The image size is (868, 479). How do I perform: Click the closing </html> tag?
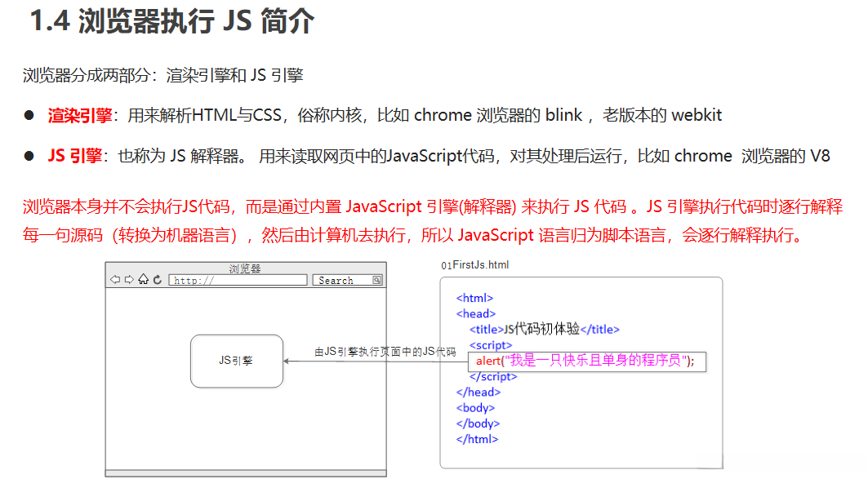(477, 439)
